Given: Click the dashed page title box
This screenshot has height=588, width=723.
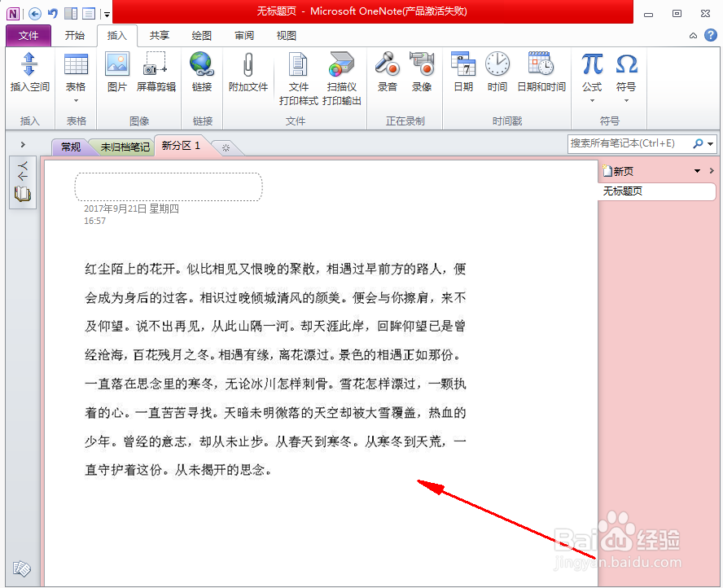Looking at the screenshot, I should (169, 186).
